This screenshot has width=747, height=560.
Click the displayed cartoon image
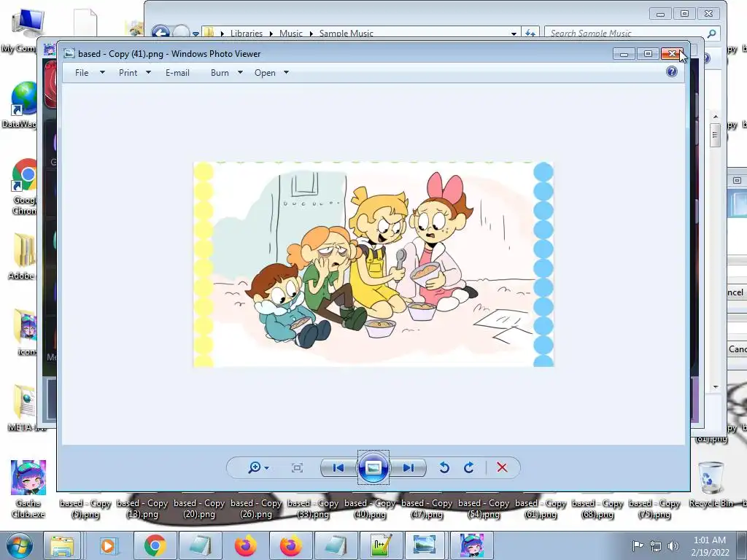coord(373,264)
